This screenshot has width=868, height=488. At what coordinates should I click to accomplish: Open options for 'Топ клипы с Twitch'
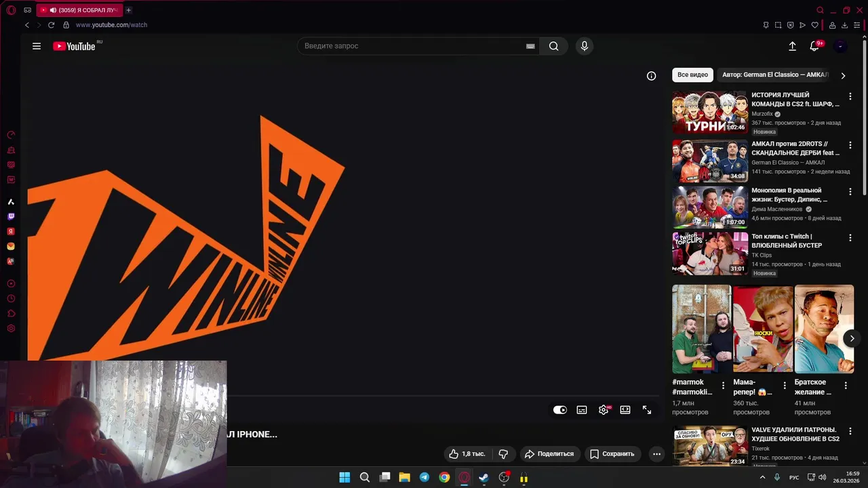pyautogui.click(x=850, y=238)
